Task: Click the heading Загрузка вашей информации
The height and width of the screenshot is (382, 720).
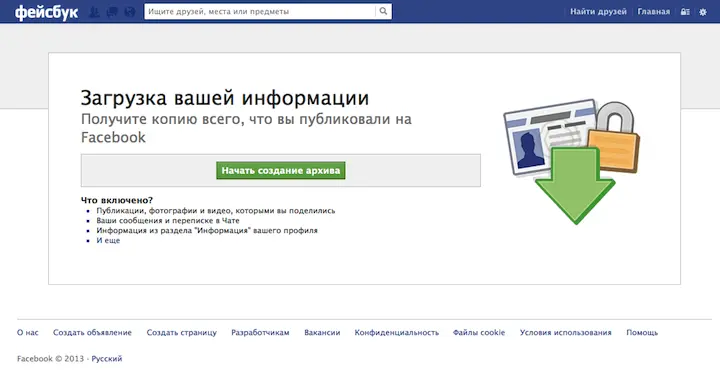Action: click(x=225, y=98)
